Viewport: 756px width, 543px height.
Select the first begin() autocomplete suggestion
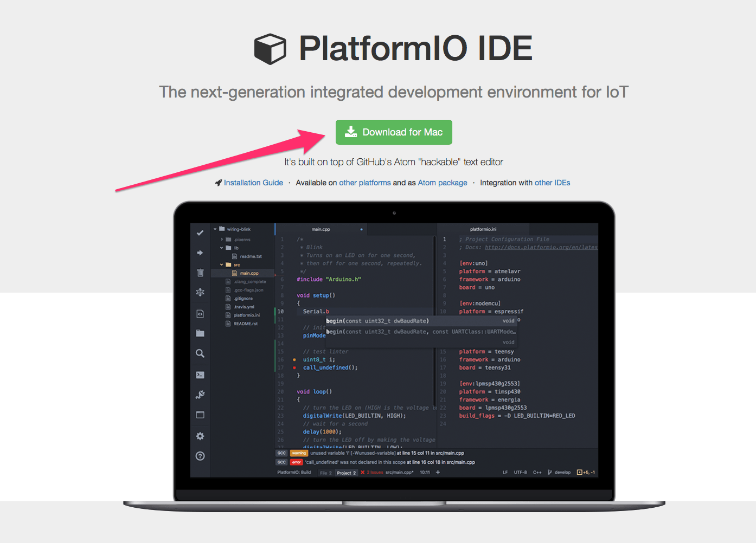380,320
